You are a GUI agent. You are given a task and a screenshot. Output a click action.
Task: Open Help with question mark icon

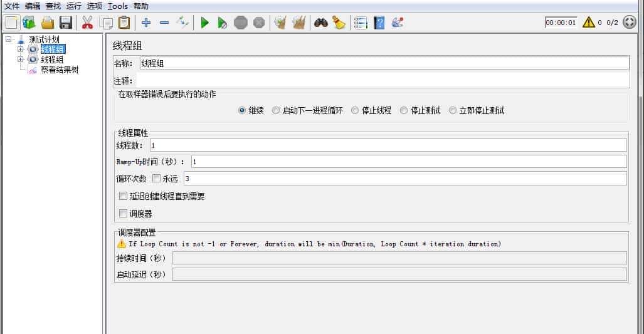click(x=379, y=23)
